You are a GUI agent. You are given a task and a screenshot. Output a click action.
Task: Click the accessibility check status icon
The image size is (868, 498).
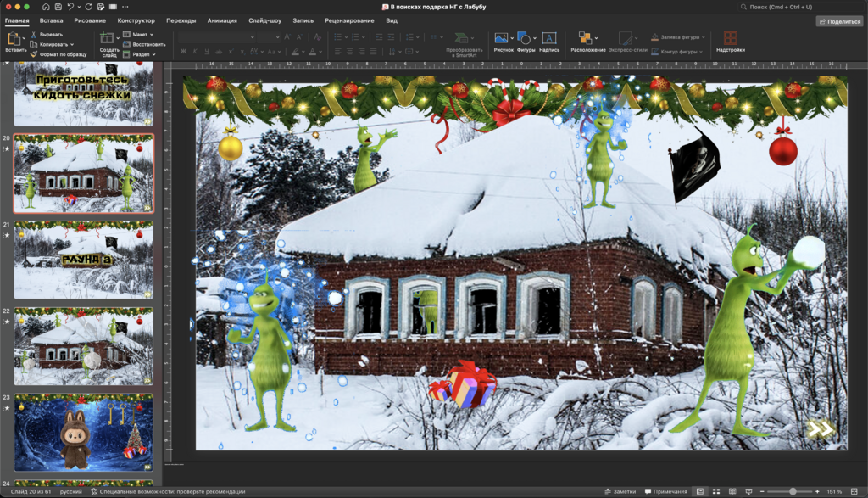click(93, 491)
